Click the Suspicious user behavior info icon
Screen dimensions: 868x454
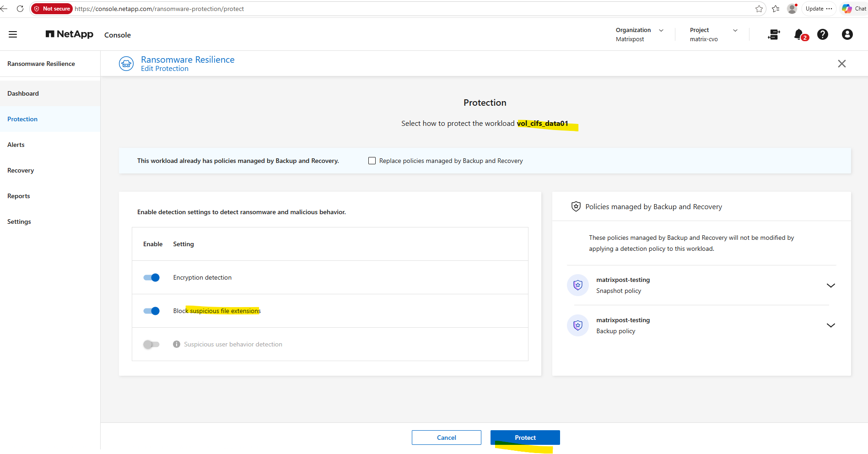[177, 344]
